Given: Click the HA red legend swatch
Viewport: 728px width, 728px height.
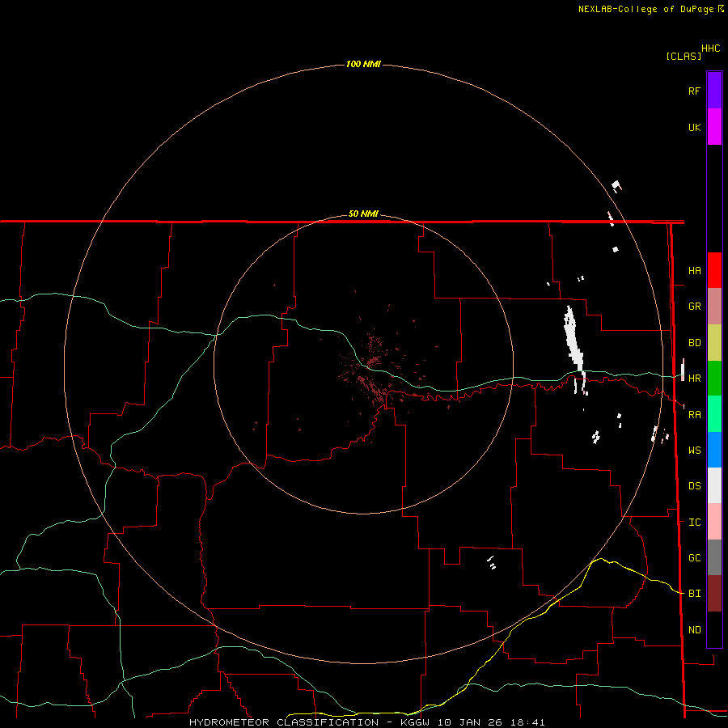Looking at the screenshot, I should click(714, 270).
